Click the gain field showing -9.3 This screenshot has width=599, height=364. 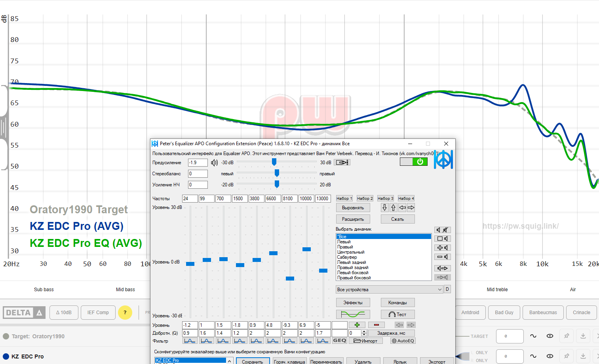(289, 325)
